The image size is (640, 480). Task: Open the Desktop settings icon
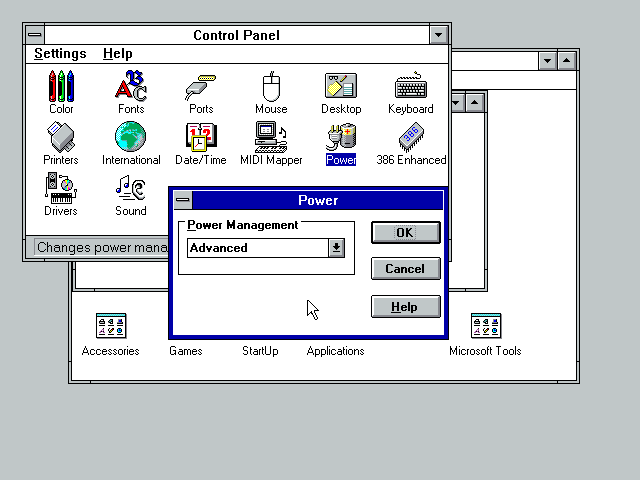341,87
